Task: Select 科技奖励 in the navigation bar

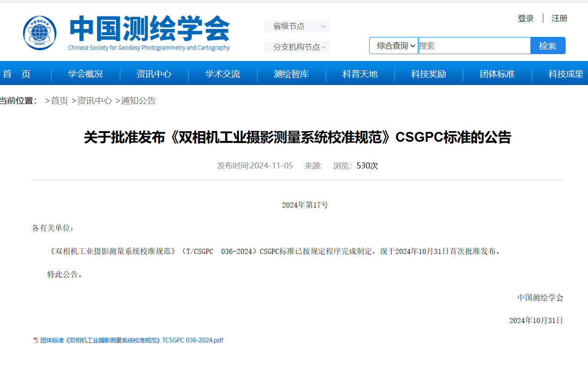Action: click(x=429, y=74)
